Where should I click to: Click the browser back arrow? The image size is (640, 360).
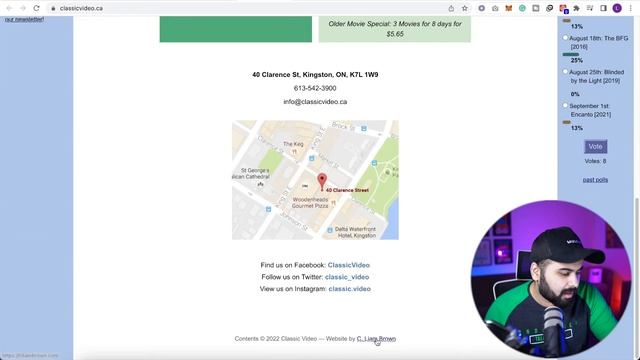[x=9, y=8]
